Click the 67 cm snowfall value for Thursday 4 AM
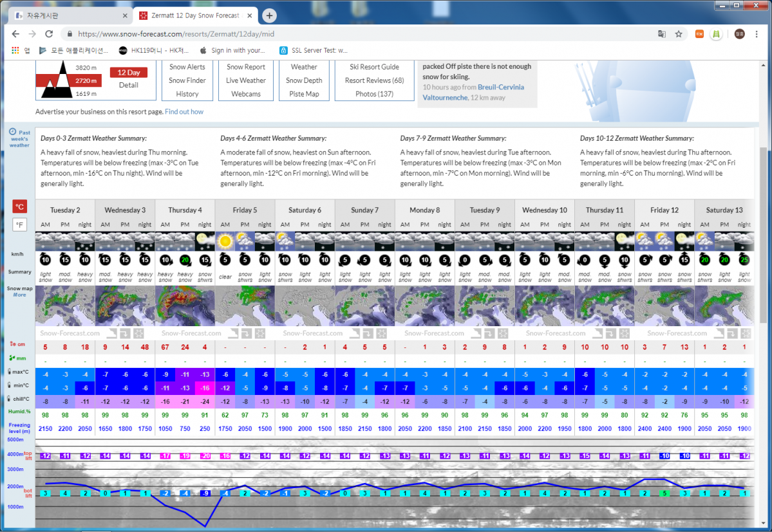 click(165, 347)
